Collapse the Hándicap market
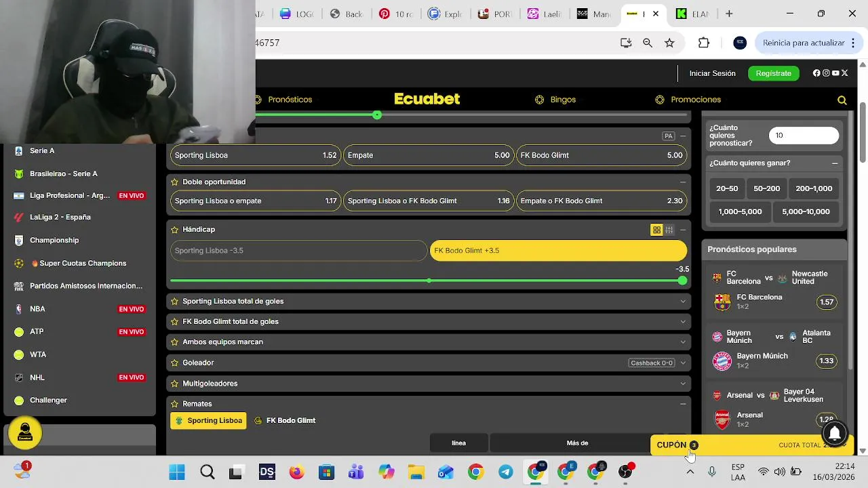This screenshot has height=488, width=868. pyautogui.click(x=683, y=230)
